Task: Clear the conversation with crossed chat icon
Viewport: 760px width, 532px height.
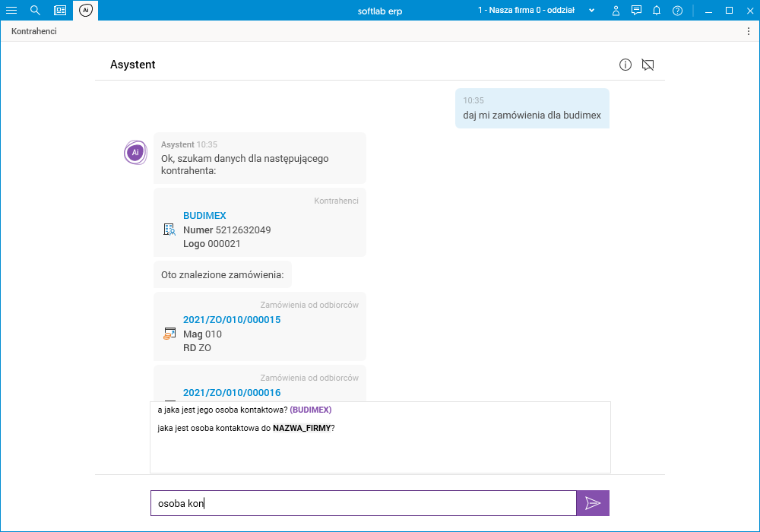Action: click(648, 65)
